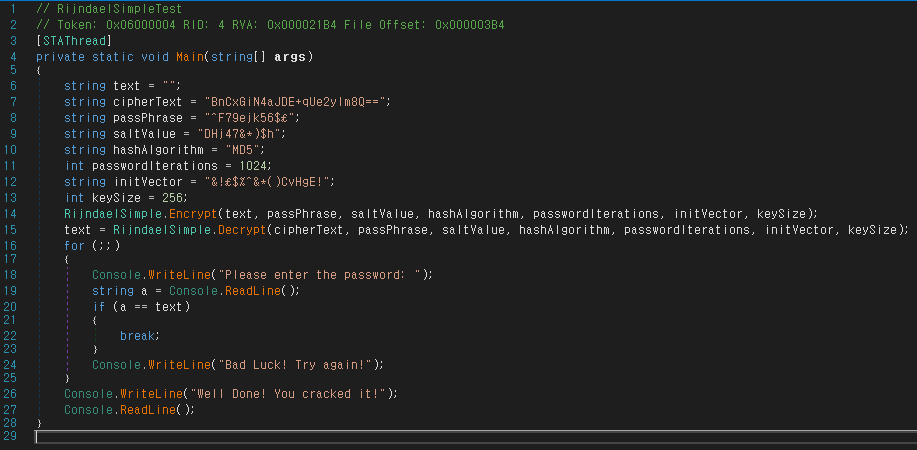Click the cipherText argument in the Decrypt call
This screenshot has width=917, height=450.
click(x=309, y=229)
